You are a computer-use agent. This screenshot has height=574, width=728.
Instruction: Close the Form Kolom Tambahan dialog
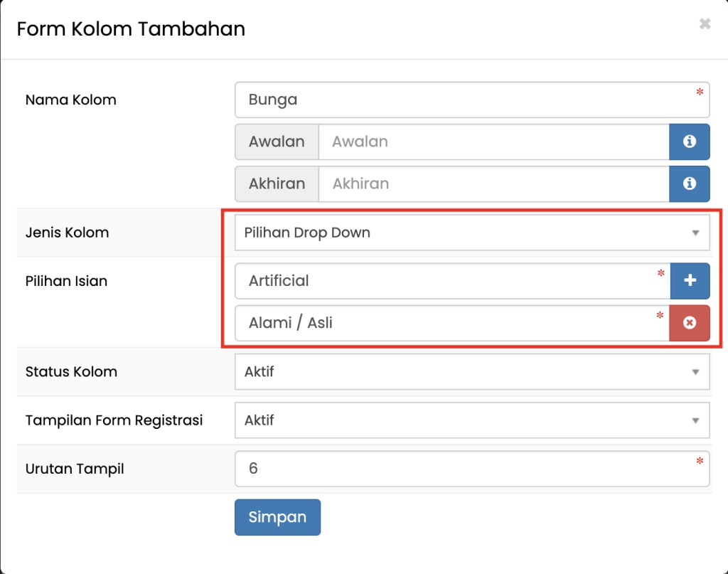(705, 24)
